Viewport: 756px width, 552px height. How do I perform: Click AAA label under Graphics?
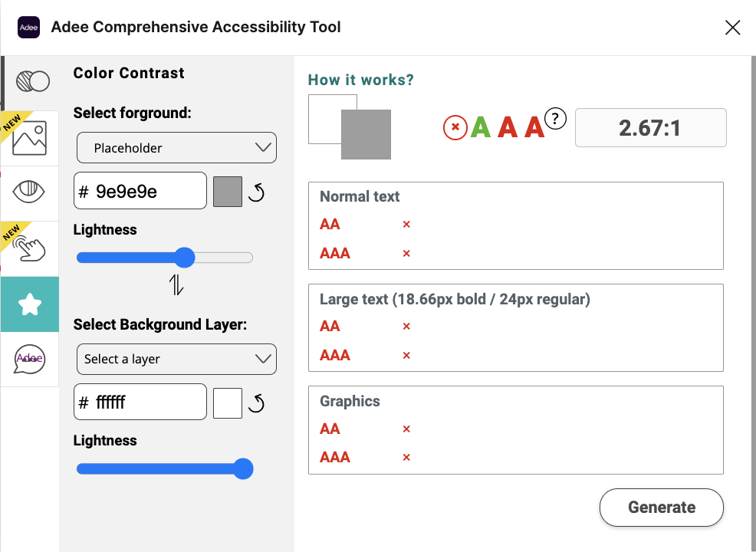[x=334, y=457]
